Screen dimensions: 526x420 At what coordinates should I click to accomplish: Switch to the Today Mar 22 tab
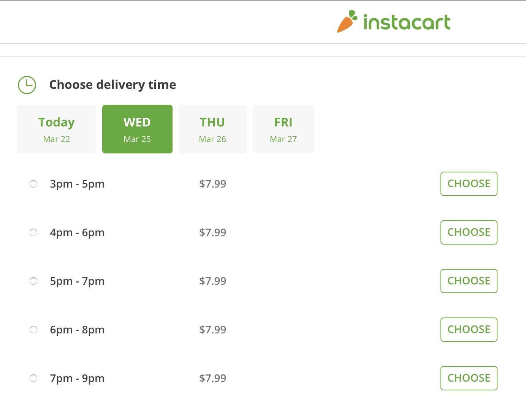tap(57, 129)
